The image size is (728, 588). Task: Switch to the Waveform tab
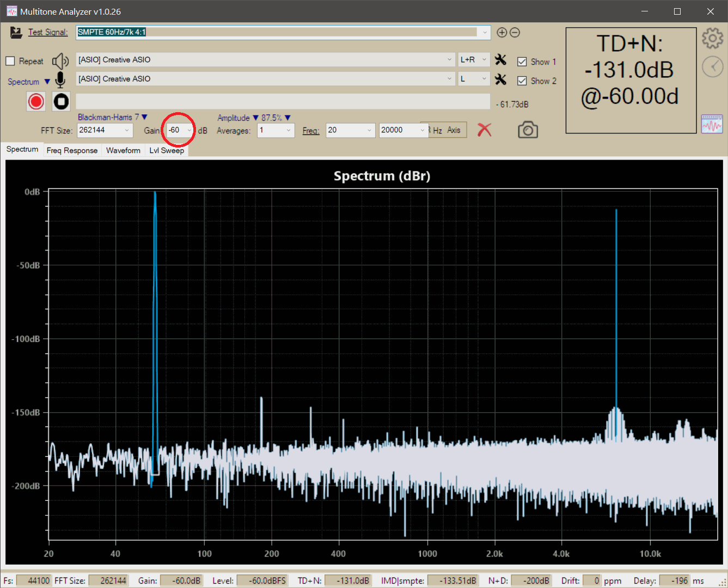(123, 150)
